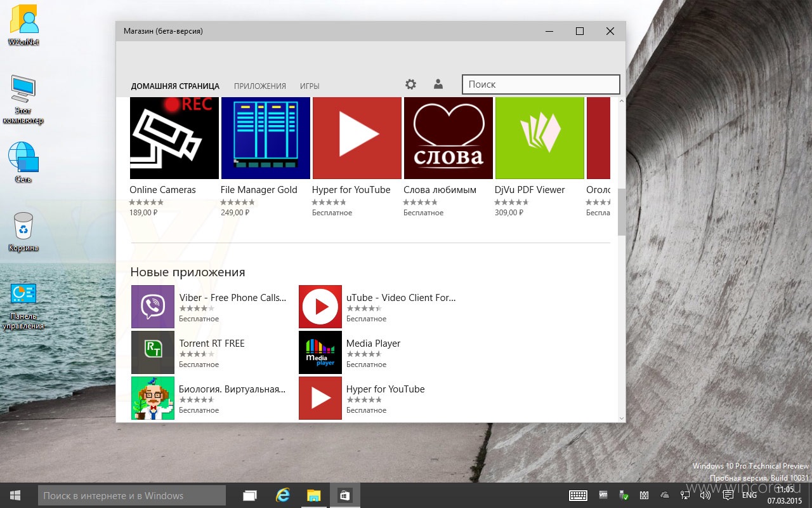Select Сеть network desktop icon
This screenshot has height=508, width=812.
click(23, 163)
